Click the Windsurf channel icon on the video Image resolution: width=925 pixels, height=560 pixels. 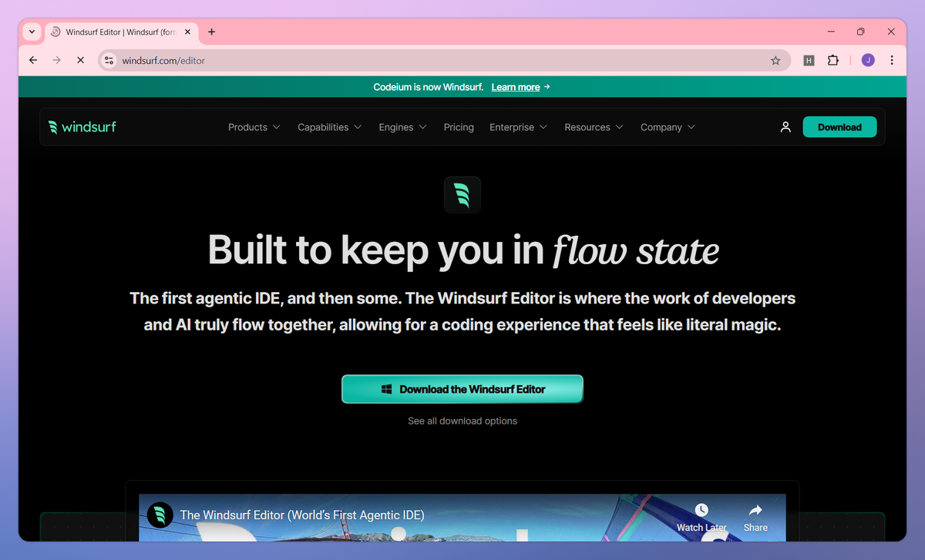(x=160, y=515)
